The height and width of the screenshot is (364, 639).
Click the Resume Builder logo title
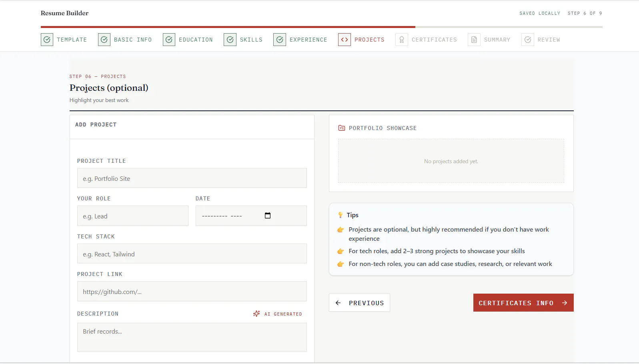(64, 13)
